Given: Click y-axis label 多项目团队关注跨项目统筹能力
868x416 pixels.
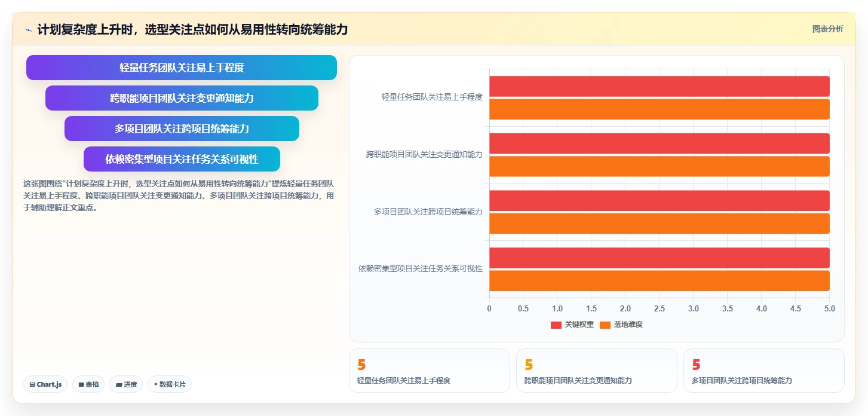Looking at the screenshot, I should coord(428,212).
